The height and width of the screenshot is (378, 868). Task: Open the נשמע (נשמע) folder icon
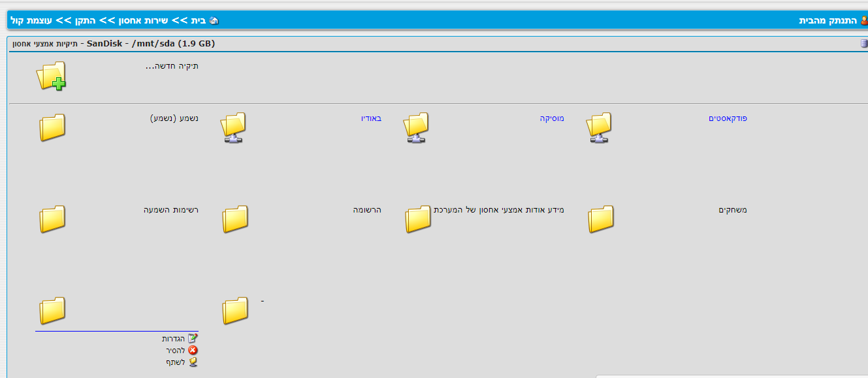52,128
